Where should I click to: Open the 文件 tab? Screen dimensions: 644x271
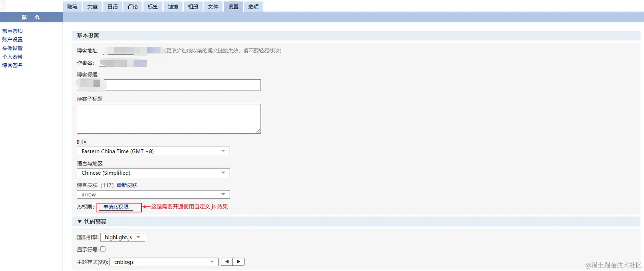[x=213, y=6]
